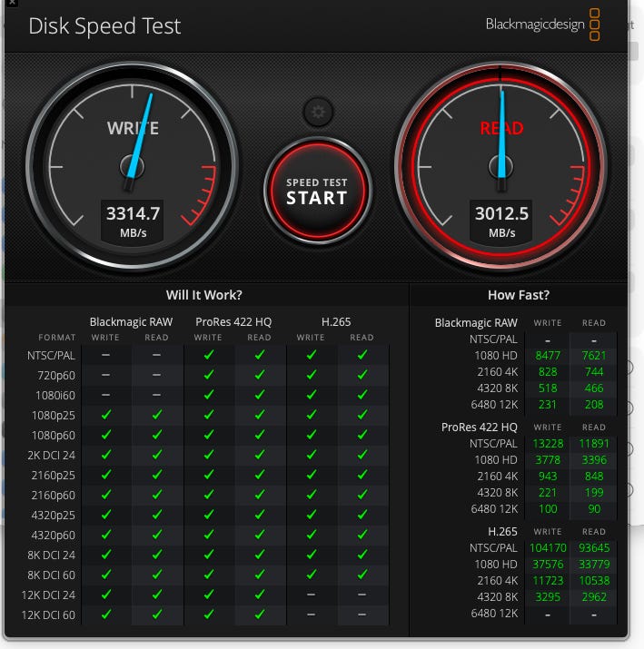This screenshot has width=644, height=649.
Task: Click ProRes 422 HQ write checkmark for NTSC/PAL
Action: [209, 355]
